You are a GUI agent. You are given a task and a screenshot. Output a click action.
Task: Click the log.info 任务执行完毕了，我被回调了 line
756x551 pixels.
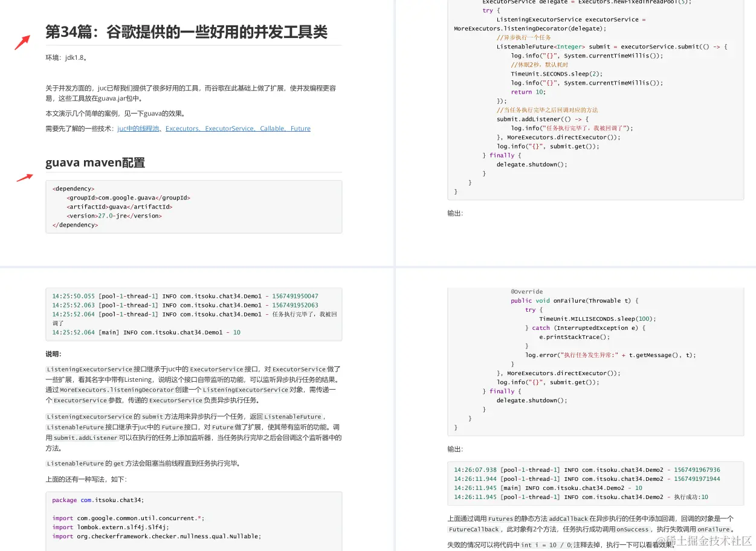coord(572,128)
